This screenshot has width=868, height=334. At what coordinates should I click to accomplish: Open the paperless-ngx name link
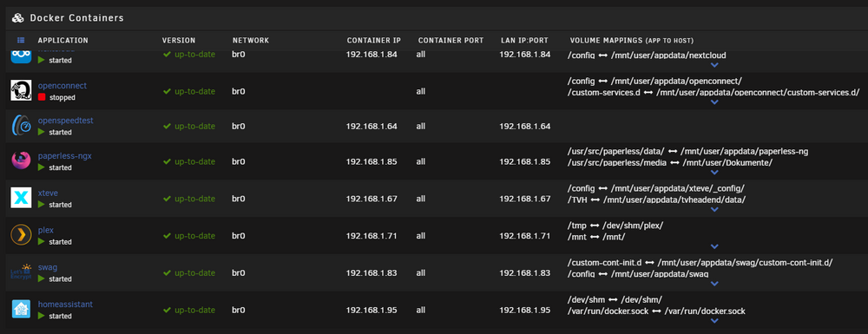pos(65,156)
